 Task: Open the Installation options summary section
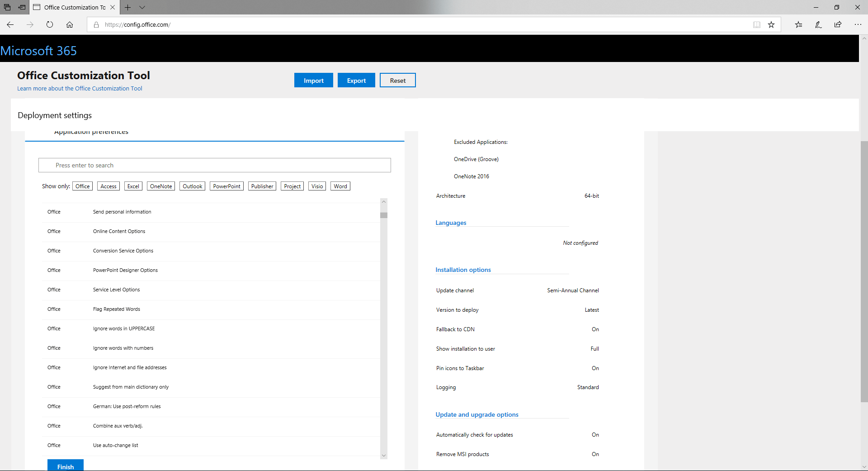(463, 270)
